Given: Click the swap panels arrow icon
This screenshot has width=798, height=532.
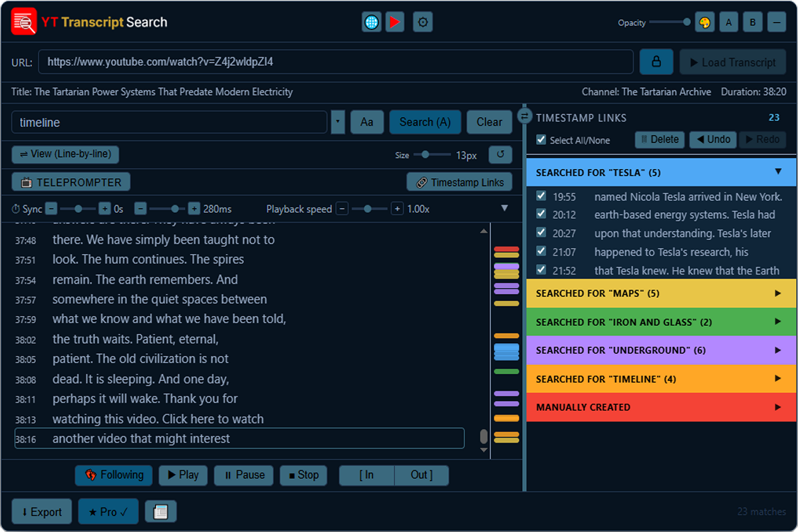Looking at the screenshot, I should pyautogui.click(x=525, y=116).
